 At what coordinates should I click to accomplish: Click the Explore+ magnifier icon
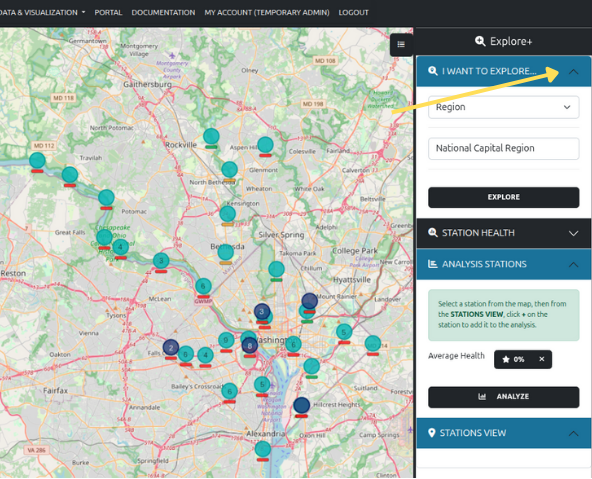[480, 41]
